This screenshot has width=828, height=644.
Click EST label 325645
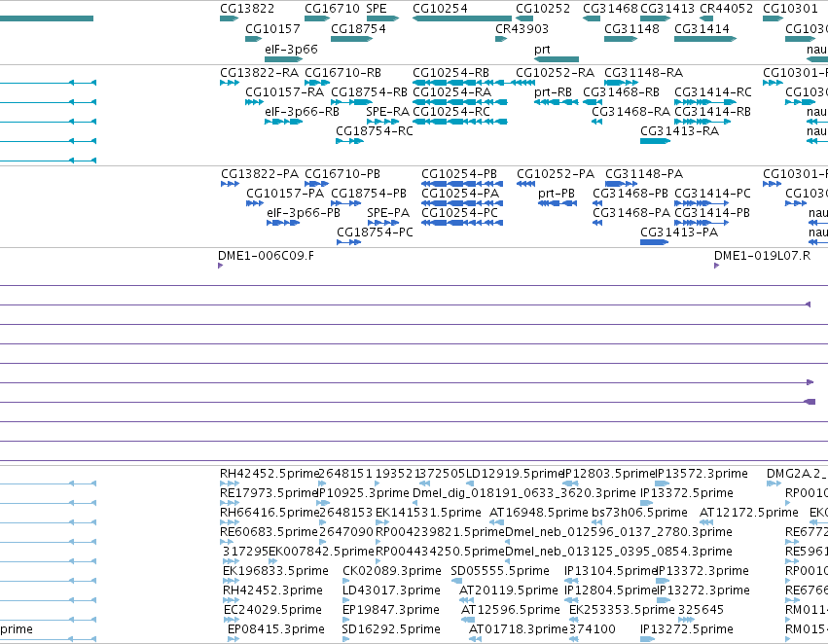701,610
